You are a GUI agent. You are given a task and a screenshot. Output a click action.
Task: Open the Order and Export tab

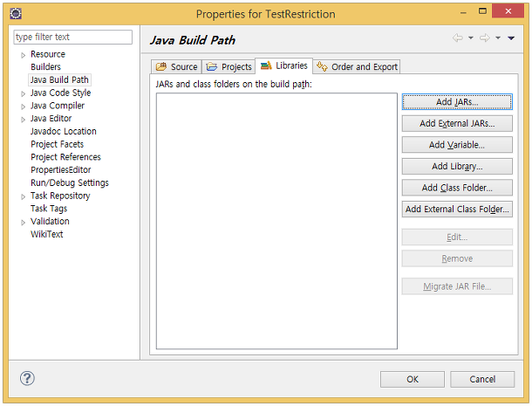coord(357,66)
